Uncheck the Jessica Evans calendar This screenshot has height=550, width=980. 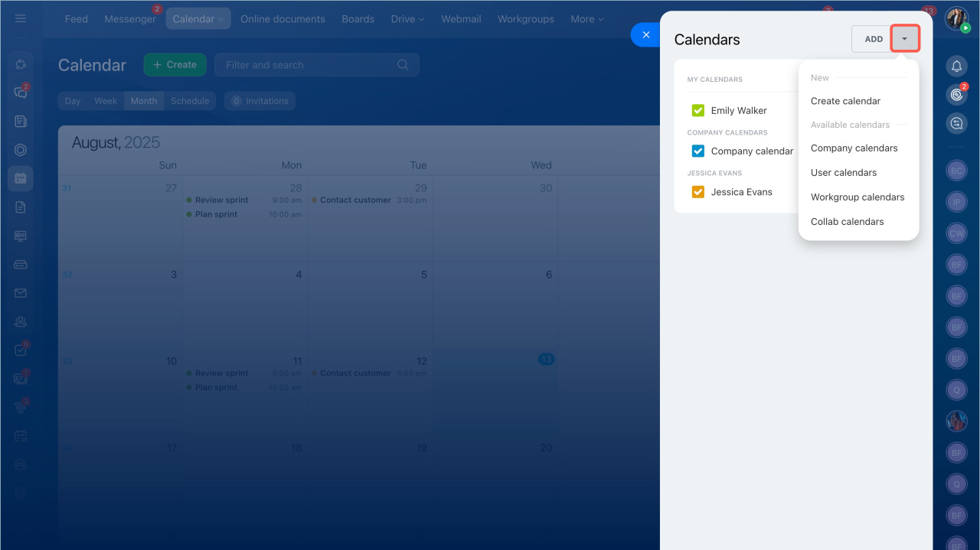(x=697, y=192)
